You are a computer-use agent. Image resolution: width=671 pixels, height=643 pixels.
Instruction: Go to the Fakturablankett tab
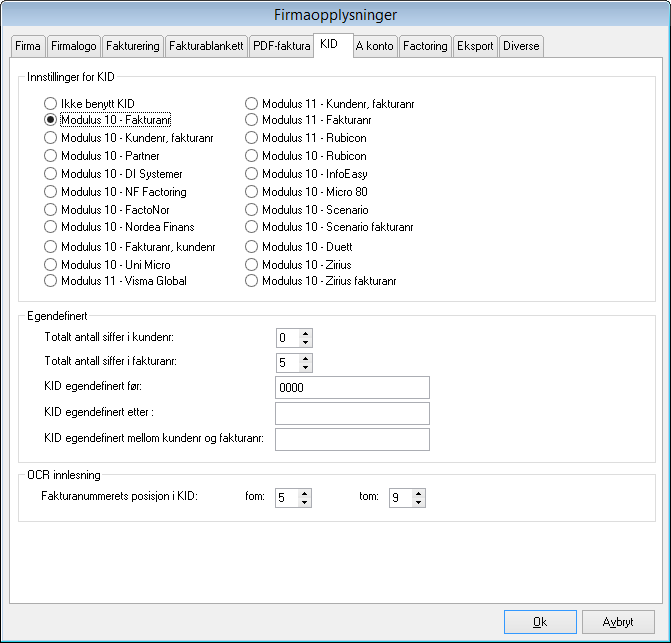pos(206,46)
